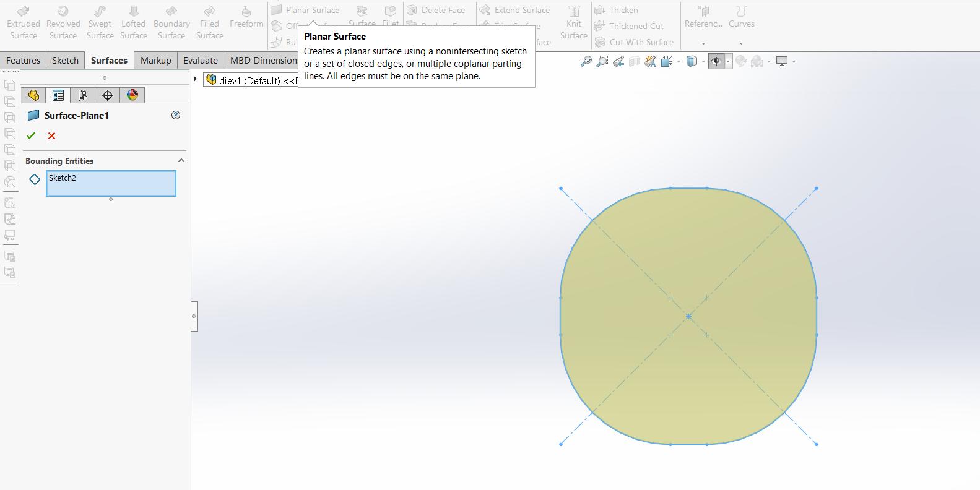Cancel Surface-Plane1 with red X

click(51, 135)
